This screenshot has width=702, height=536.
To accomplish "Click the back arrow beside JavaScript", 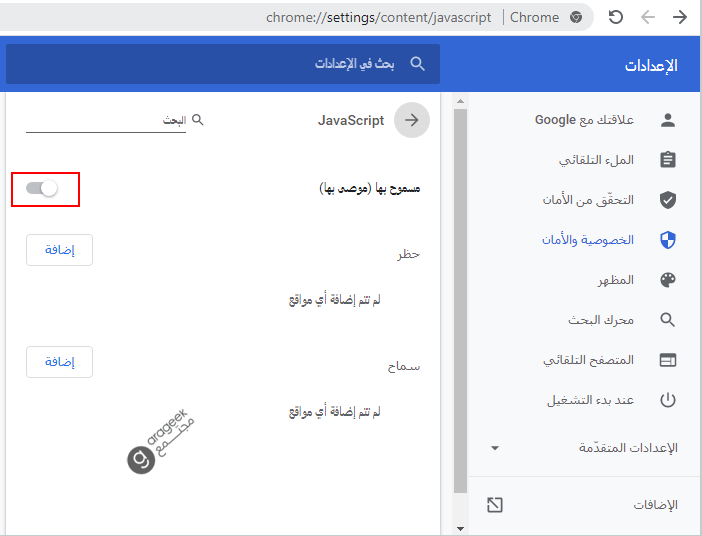I will tap(411, 120).
